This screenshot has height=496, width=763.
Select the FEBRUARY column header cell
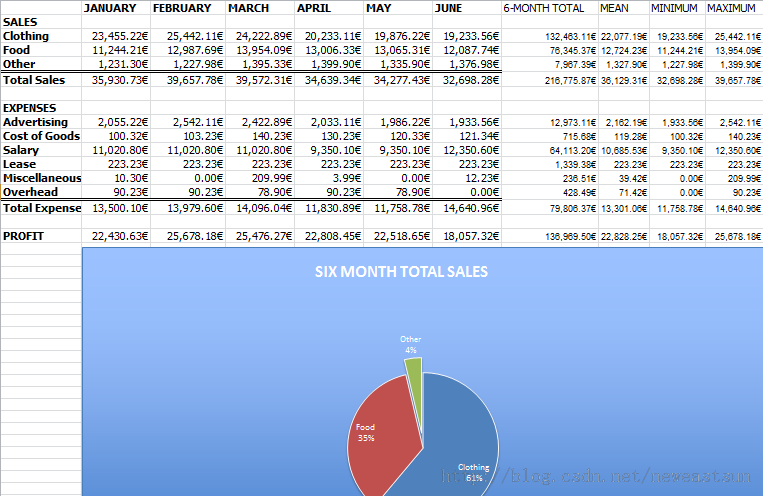(x=188, y=8)
